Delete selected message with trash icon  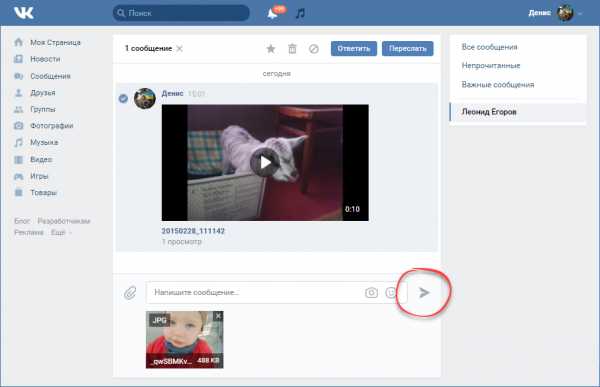292,49
